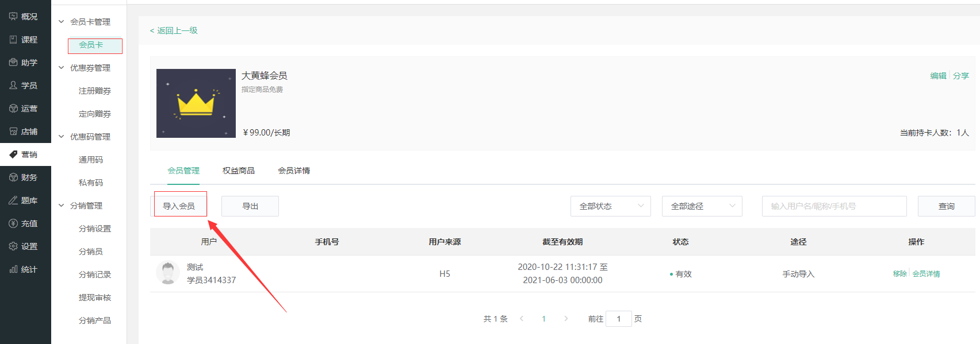Click the 截至有效期 column header

562,242
